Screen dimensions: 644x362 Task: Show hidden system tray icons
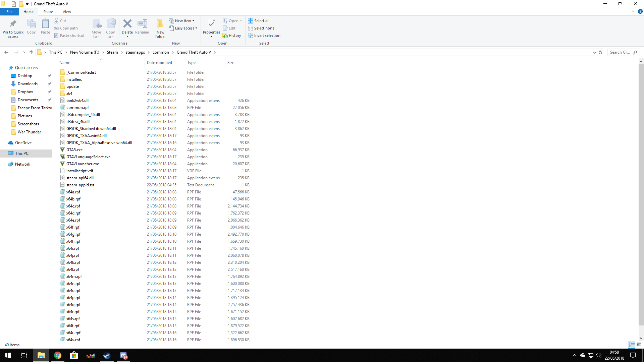574,355
